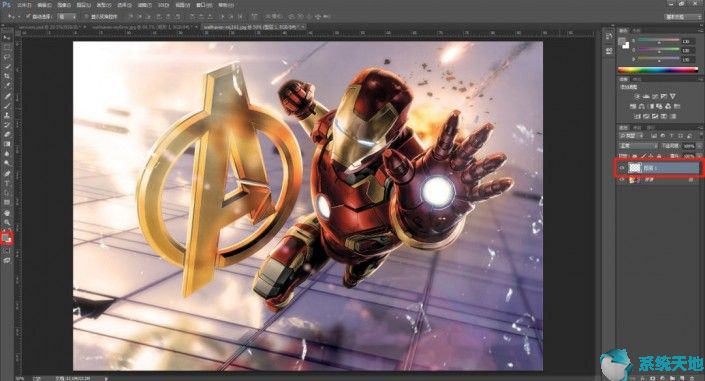Select the Path Selection tool
The width and height of the screenshot is (705, 381).
[x=7, y=193]
